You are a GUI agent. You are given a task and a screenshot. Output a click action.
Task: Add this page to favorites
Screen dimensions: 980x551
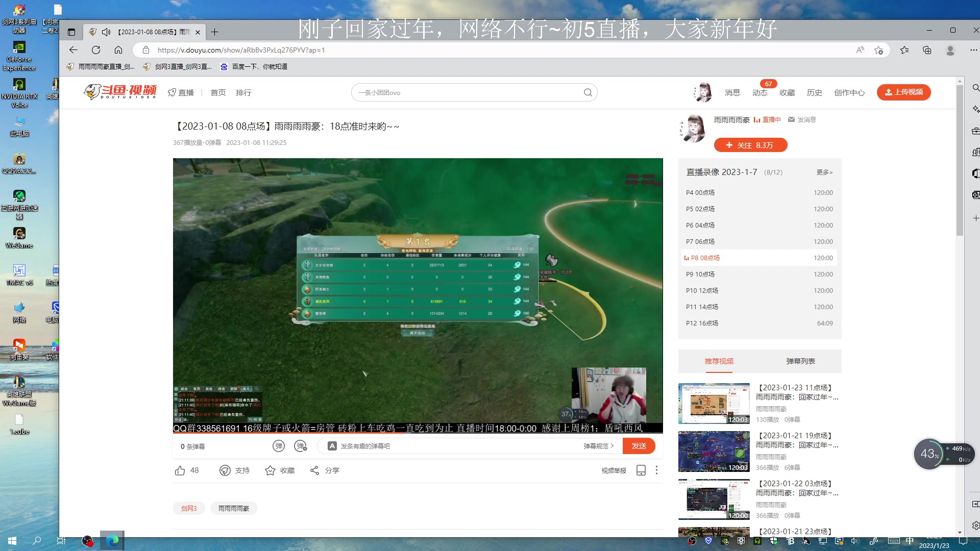pyautogui.click(x=878, y=50)
